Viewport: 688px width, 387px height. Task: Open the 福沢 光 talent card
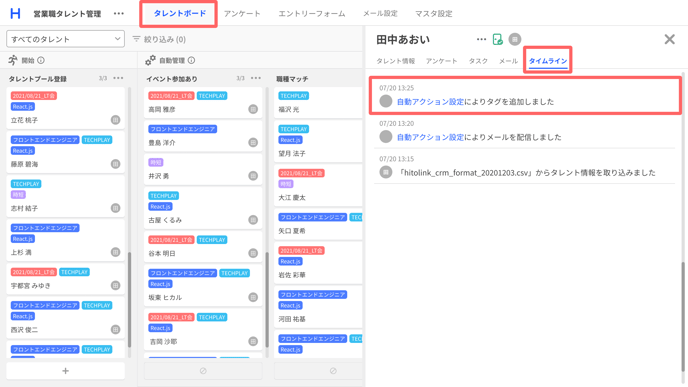[x=319, y=103]
